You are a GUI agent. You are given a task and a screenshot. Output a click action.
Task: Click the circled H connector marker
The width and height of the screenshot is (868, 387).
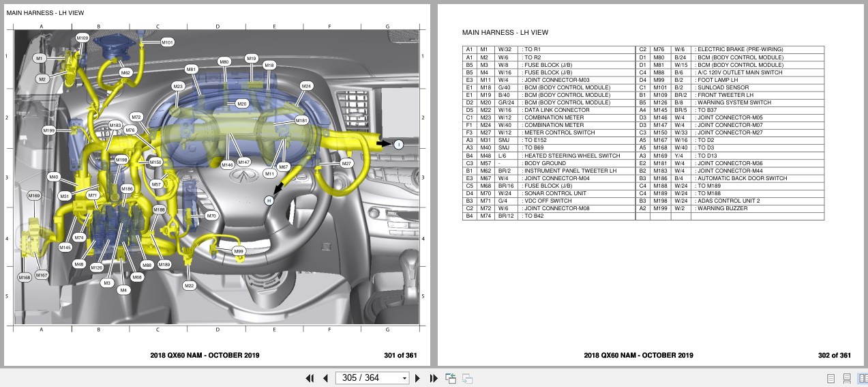click(269, 200)
